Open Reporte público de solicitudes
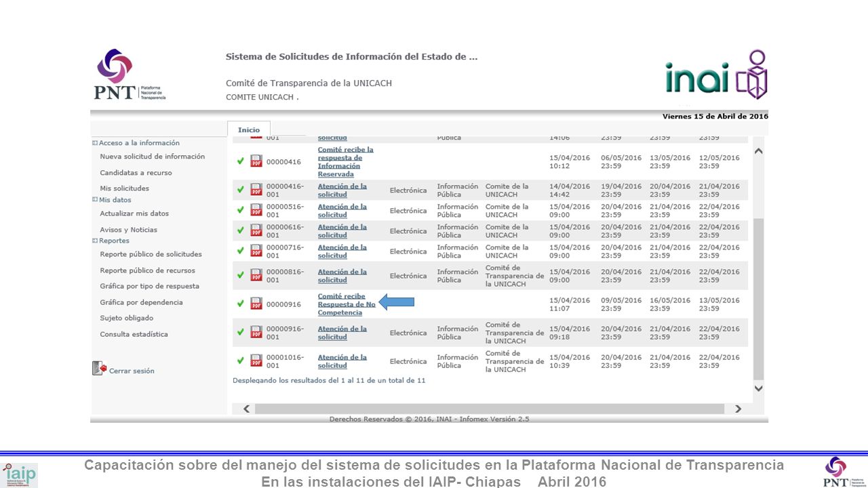 tap(151, 254)
